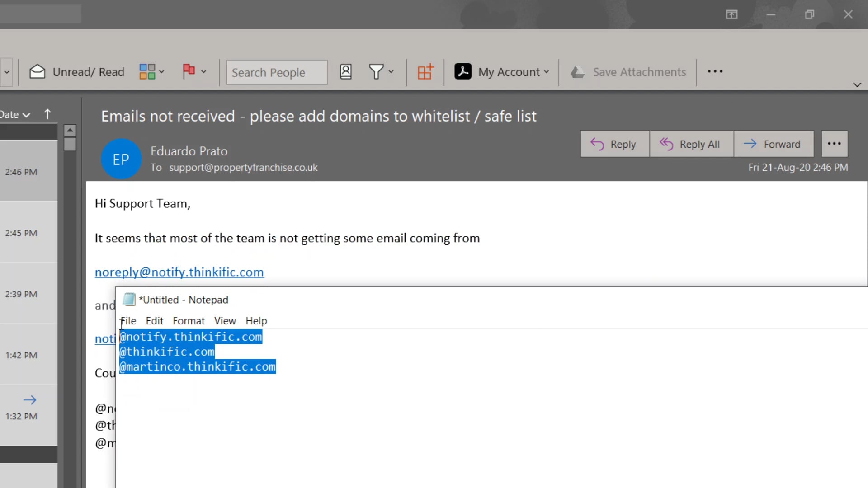Screen dimensions: 868x488
Task: Click the Search People field
Action: point(276,72)
